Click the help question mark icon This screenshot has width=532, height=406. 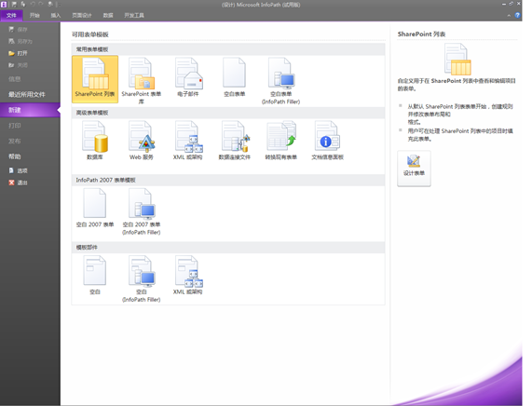point(517,15)
